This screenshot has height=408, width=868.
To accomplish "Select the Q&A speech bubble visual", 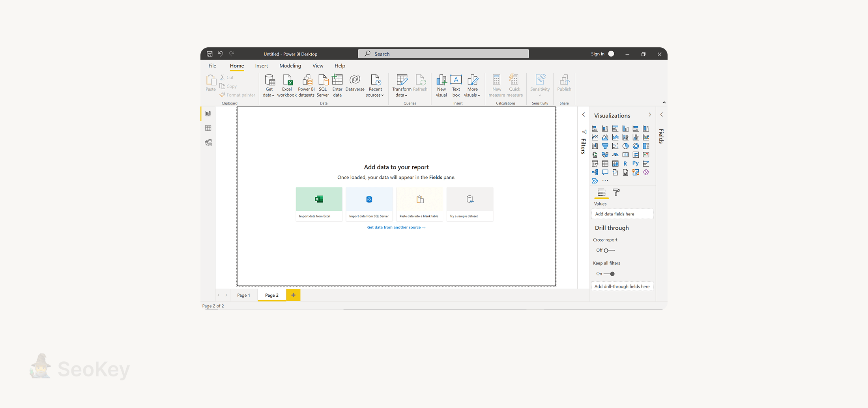I will [605, 172].
